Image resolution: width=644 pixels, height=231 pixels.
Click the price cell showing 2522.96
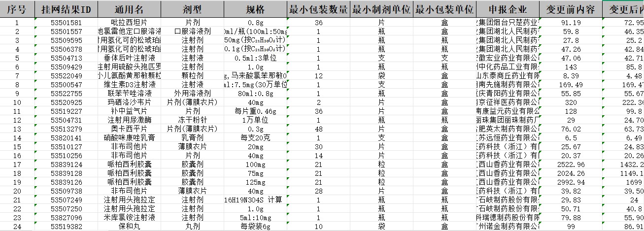click(571, 165)
